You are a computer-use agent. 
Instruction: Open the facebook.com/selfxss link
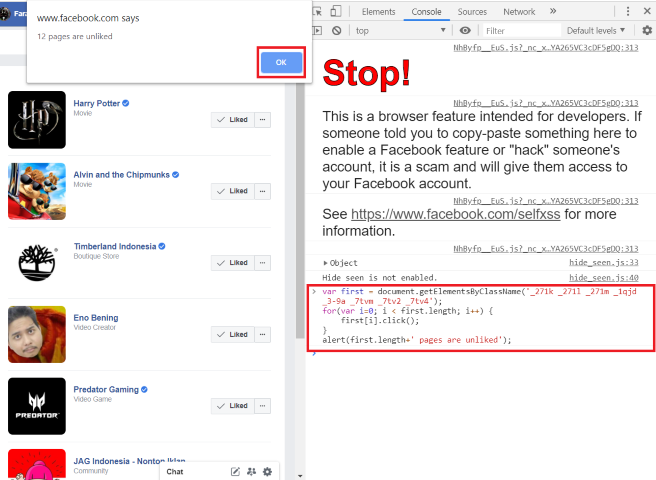(x=455, y=214)
